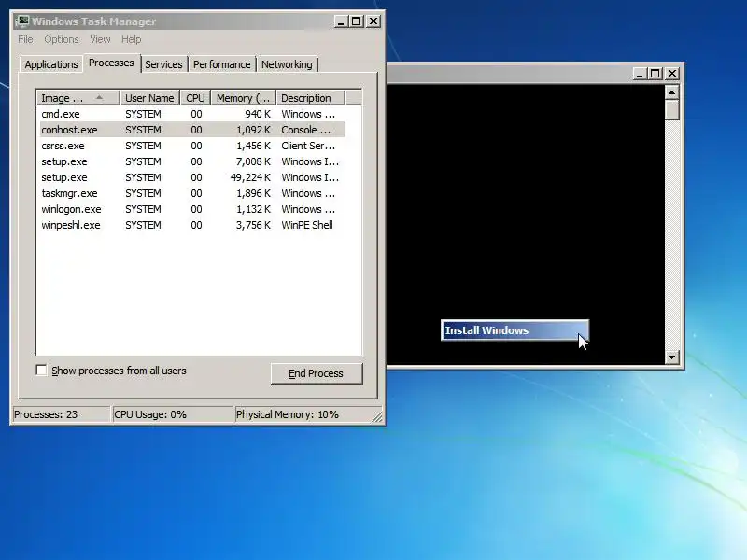The width and height of the screenshot is (747, 560).
Task: Click the 1,896 K memory value
Action: [x=253, y=193]
